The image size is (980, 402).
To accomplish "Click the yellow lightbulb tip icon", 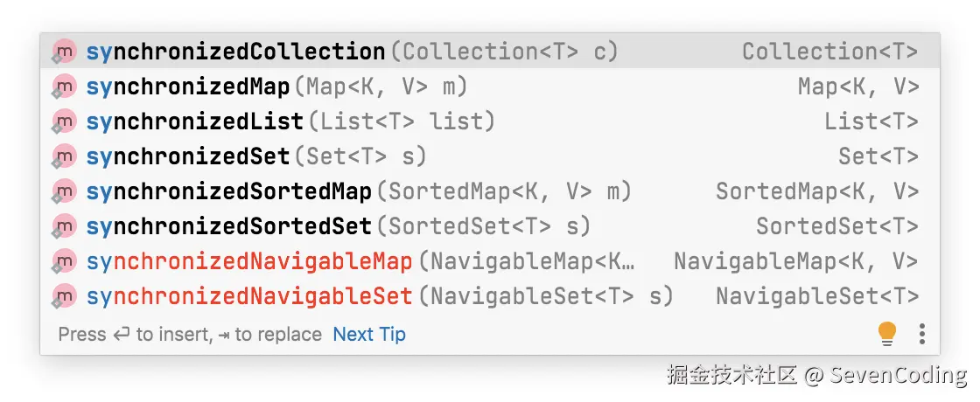I will pos(887,334).
